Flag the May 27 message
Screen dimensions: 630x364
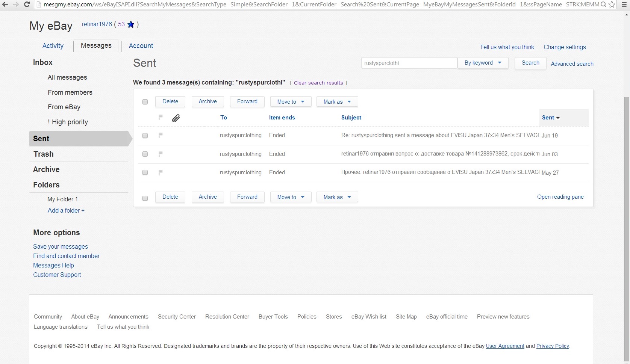[161, 172]
